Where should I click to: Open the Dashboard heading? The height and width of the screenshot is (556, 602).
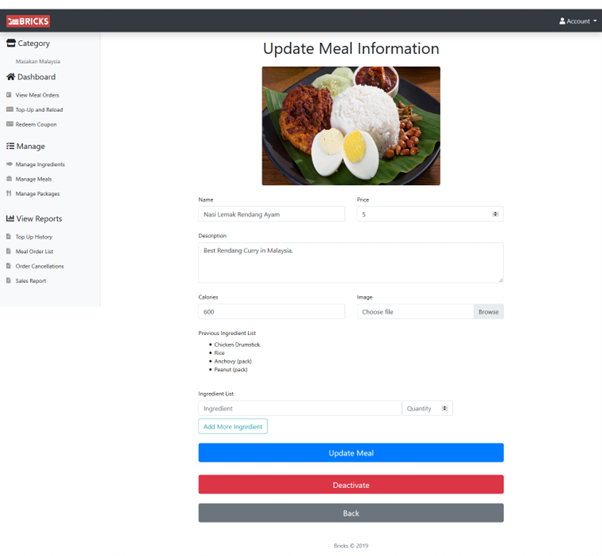coord(36,77)
